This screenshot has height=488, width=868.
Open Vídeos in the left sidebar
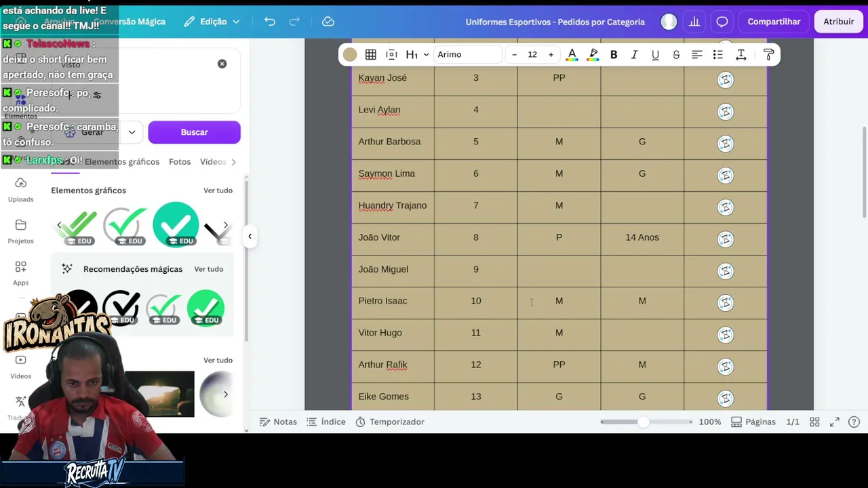(x=20, y=367)
